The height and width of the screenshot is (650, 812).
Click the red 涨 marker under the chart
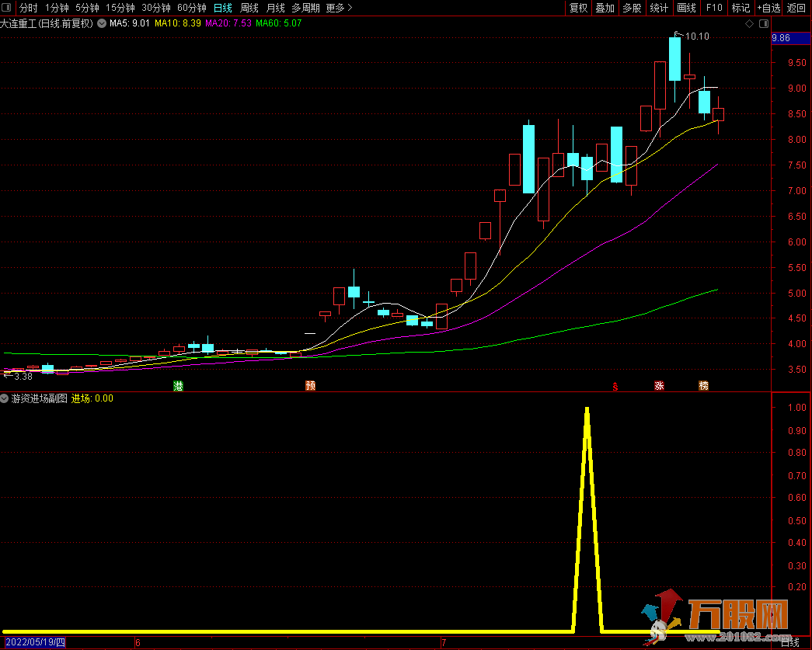tap(659, 385)
